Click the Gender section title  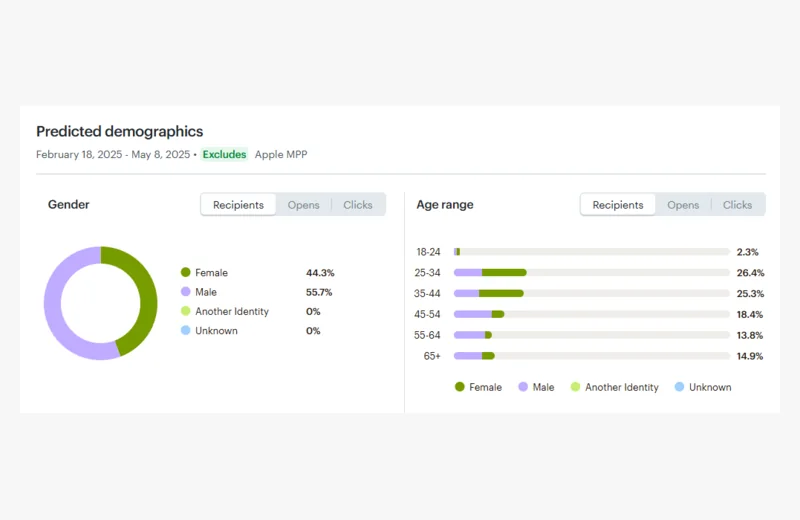[68, 205]
